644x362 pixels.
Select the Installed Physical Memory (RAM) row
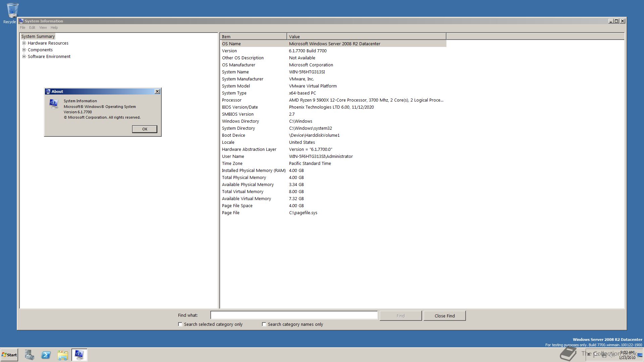pyautogui.click(x=333, y=170)
